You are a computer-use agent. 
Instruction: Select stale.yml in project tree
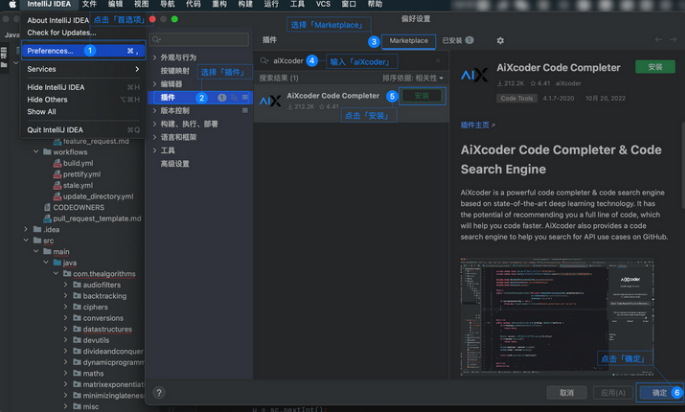click(x=78, y=185)
